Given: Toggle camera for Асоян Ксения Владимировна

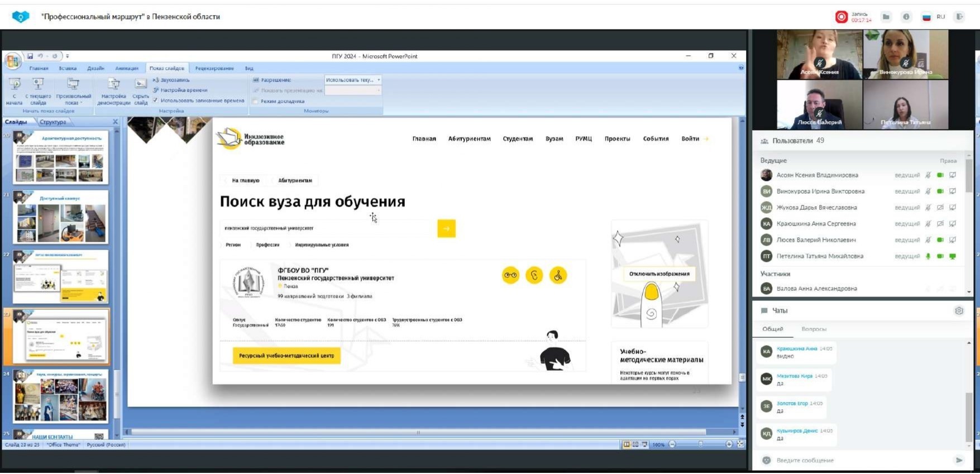Looking at the screenshot, I should pos(940,175).
